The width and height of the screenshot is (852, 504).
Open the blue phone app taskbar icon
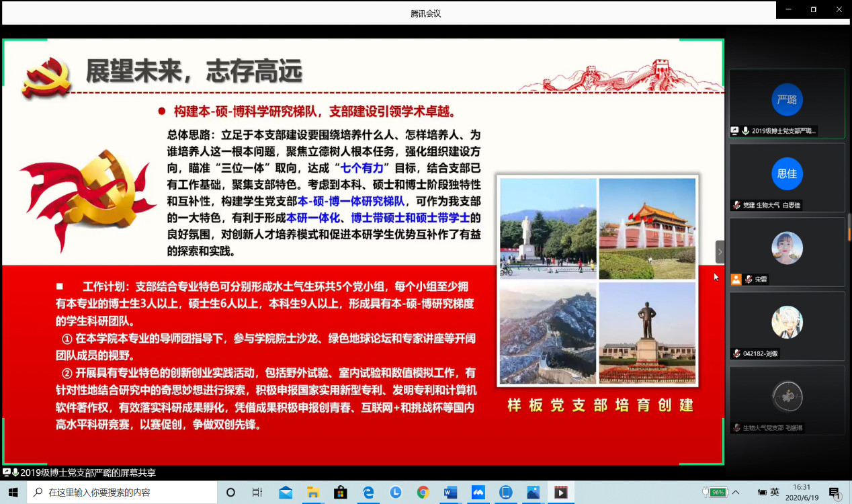click(506, 493)
